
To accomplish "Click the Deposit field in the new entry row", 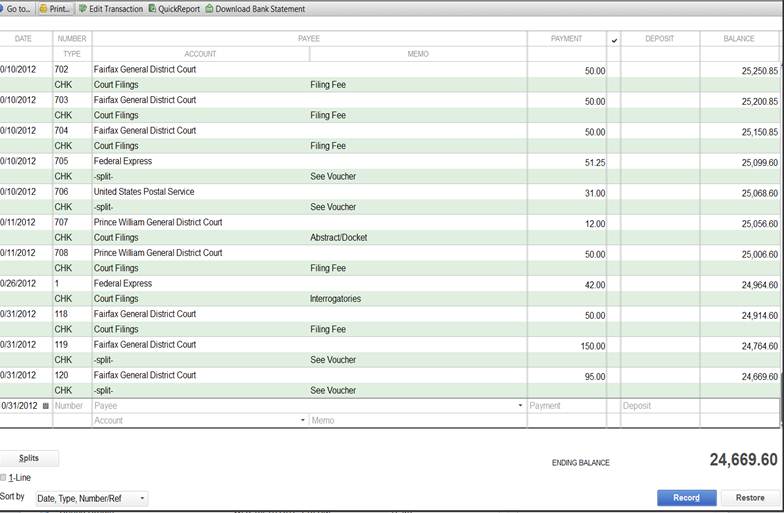I will click(659, 406).
